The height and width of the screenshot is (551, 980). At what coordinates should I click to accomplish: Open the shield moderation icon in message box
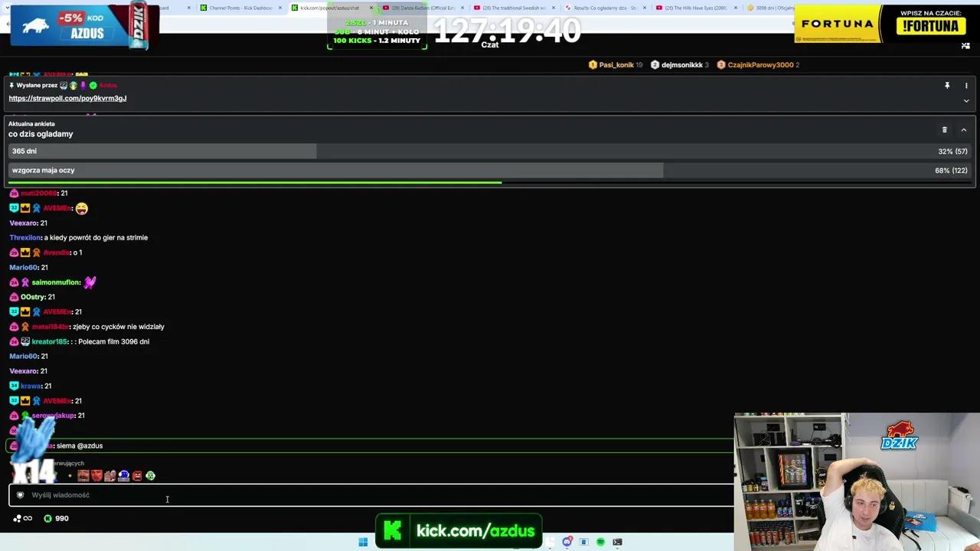pos(21,495)
